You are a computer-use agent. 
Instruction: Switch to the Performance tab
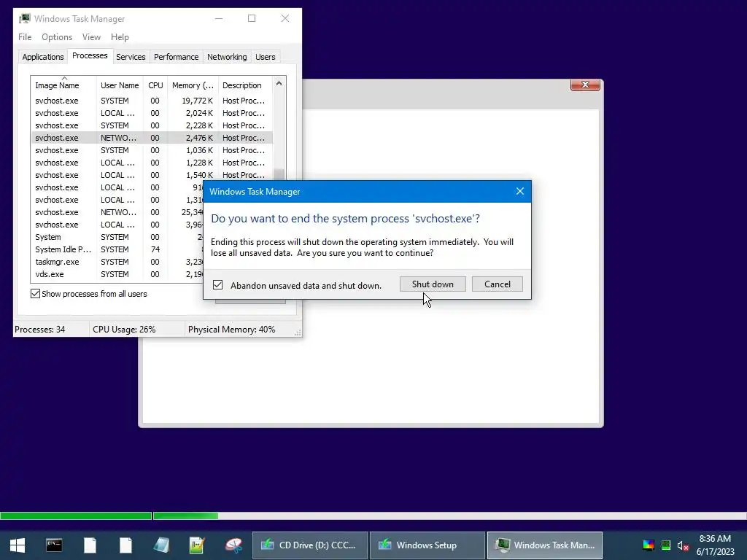point(177,57)
